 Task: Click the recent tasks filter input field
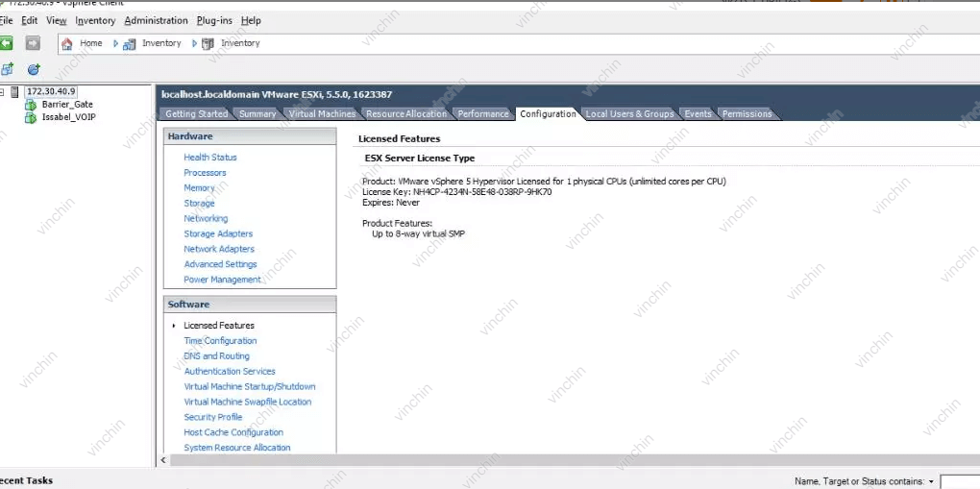point(960,481)
